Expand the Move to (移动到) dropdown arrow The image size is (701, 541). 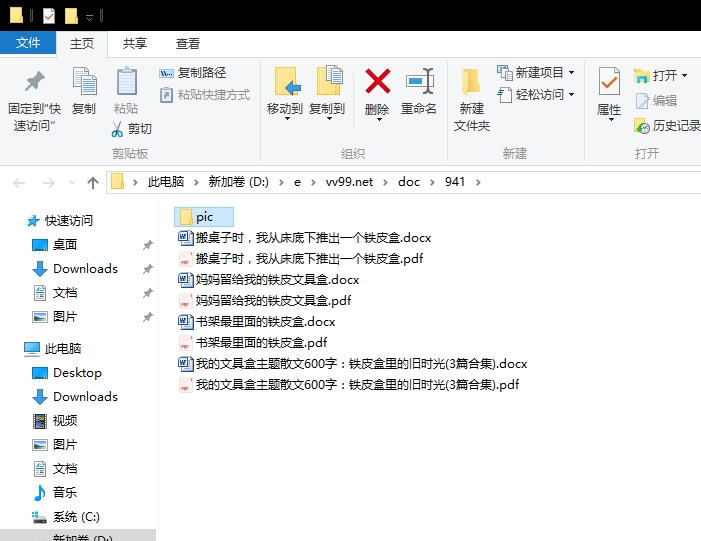pyautogui.click(x=287, y=119)
